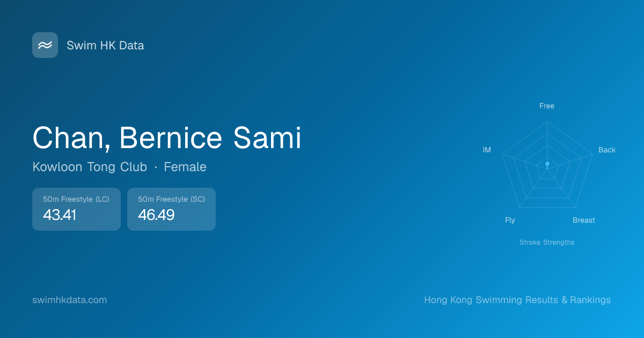
Task: Click the Swim HK Data brand title
Action: coord(105,46)
